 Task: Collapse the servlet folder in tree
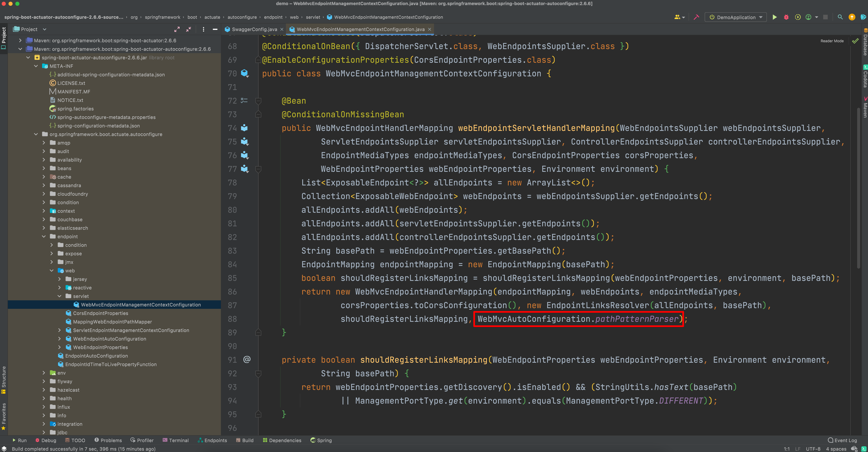click(x=60, y=296)
